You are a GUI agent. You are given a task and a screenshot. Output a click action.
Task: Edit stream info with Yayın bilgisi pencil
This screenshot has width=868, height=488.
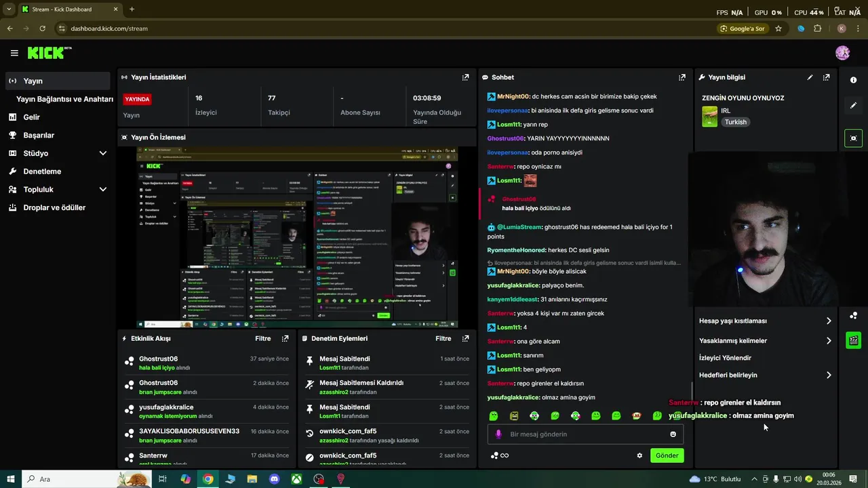(810, 77)
